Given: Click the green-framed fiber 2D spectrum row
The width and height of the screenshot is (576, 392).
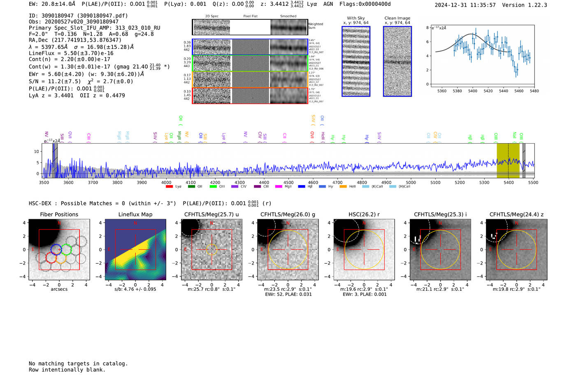Looking at the screenshot, I should [250, 63].
